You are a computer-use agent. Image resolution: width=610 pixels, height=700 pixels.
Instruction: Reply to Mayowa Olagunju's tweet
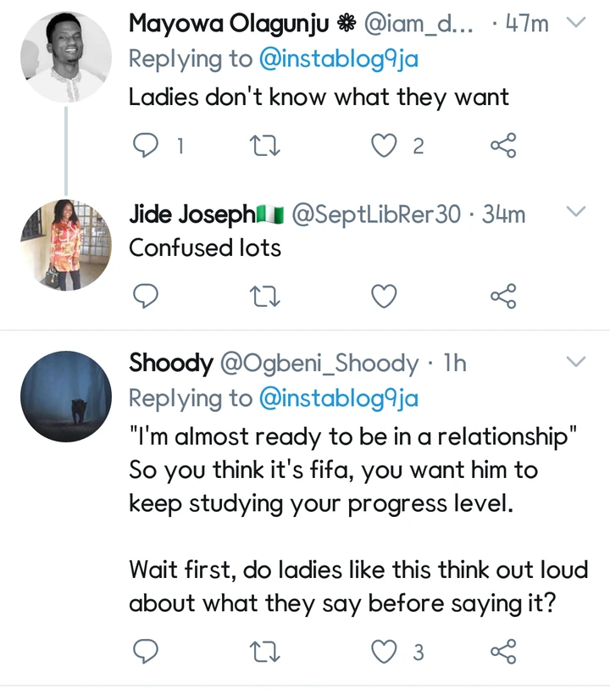coord(147,146)
